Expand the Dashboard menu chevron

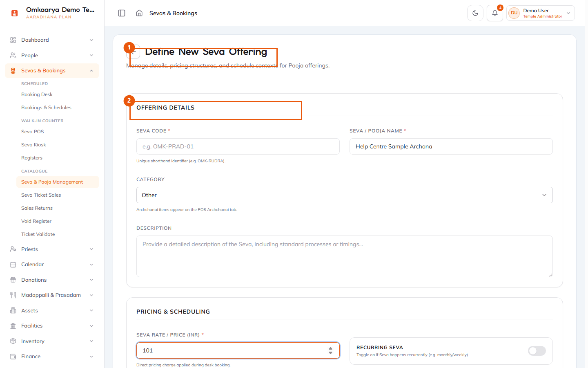click(x=91, y=40)
